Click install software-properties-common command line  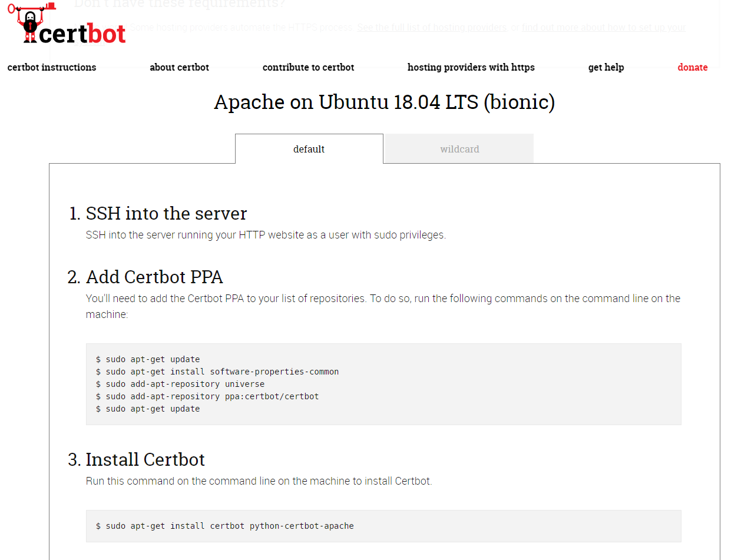coord(217,372)
